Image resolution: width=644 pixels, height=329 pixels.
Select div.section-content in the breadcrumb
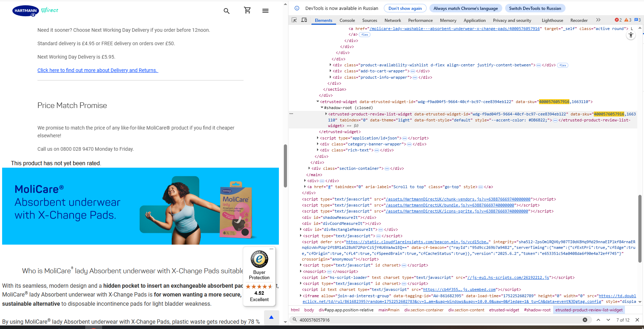pyautogui.click(x=466, y=310)
